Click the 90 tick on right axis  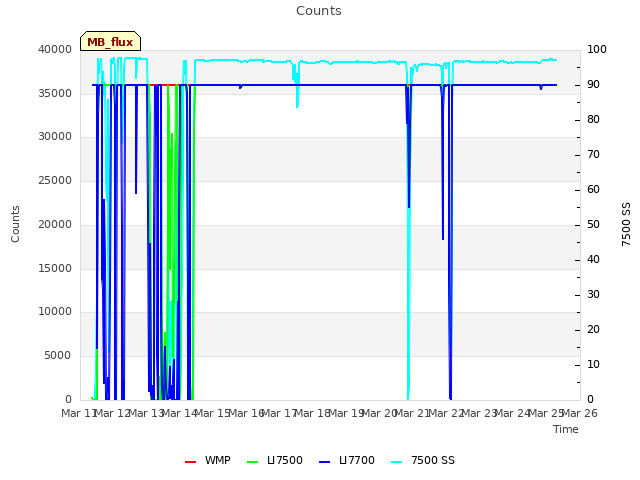coord(593,84)
